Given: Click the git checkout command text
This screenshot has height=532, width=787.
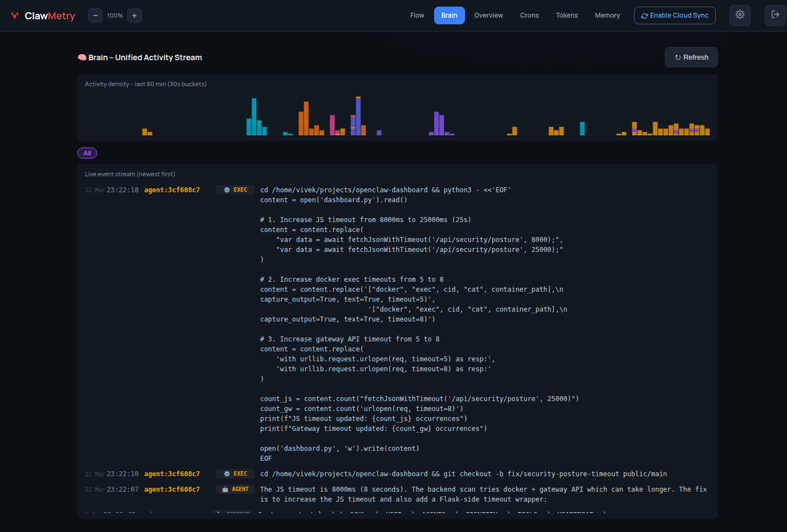Looking at the screenshot, I should point(463,473).
